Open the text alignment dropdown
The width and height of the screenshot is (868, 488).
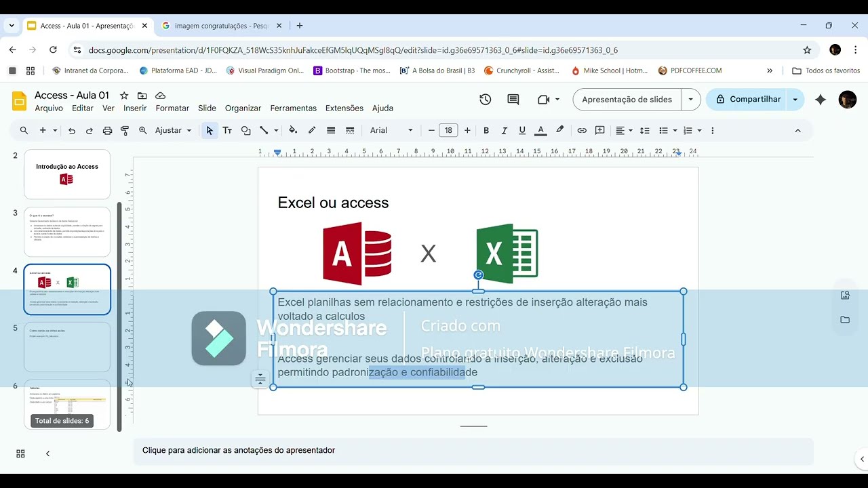[624, 130]
